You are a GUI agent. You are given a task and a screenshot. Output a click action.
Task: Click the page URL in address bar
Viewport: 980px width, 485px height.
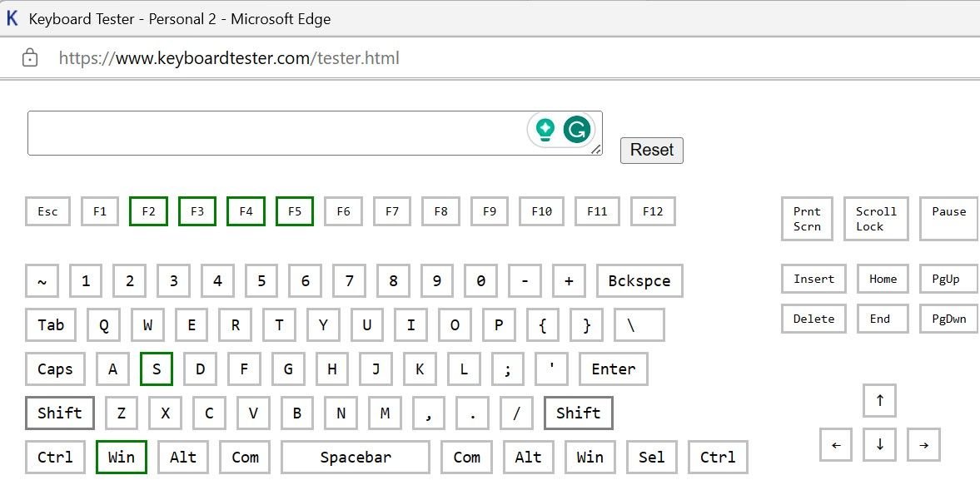pos(229,58)
